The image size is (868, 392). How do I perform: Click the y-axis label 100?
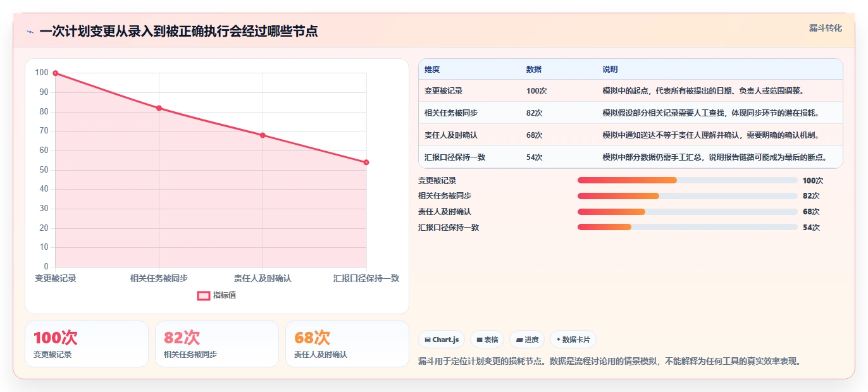[42, 73]
